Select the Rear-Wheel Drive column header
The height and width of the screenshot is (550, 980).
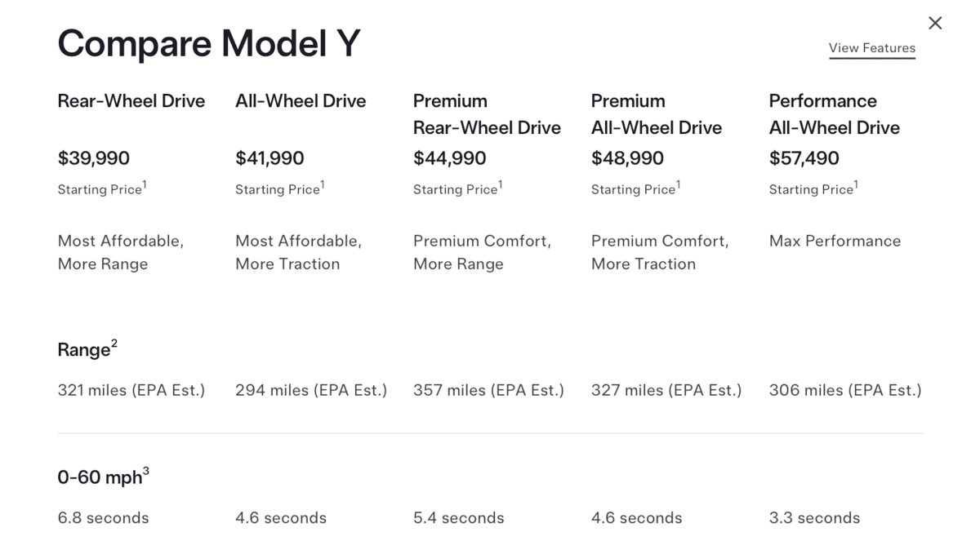point(131,100)
